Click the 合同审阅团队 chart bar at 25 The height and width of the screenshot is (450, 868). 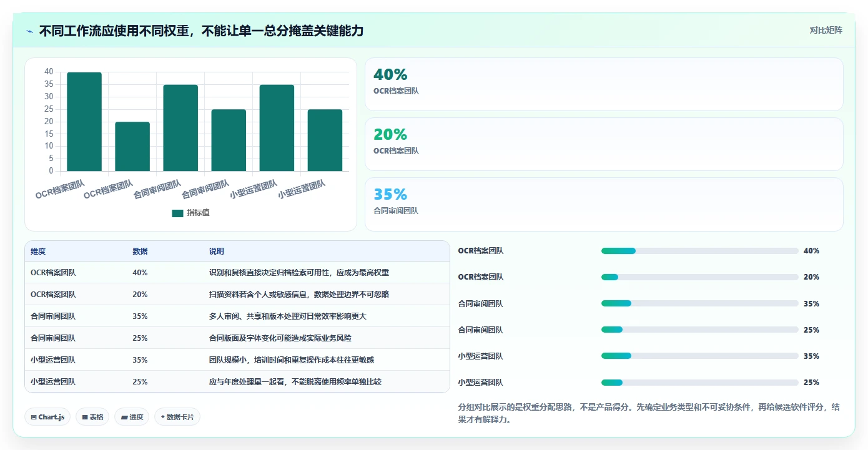pos(229,140)
